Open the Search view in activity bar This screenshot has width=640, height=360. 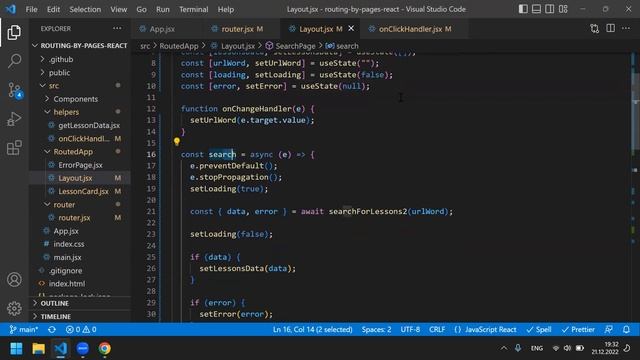pos(14,61)
